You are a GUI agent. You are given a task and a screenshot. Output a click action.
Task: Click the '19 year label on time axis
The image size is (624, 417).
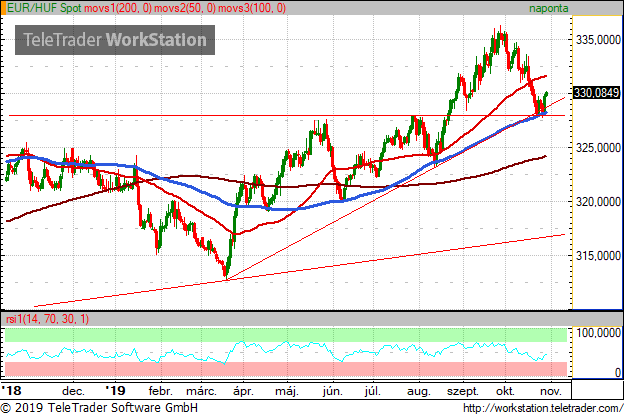pos(115,390)
